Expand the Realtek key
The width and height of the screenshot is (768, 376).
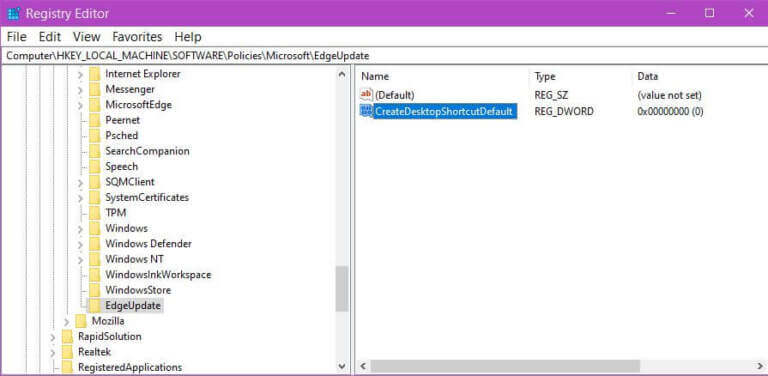point(53,352)
